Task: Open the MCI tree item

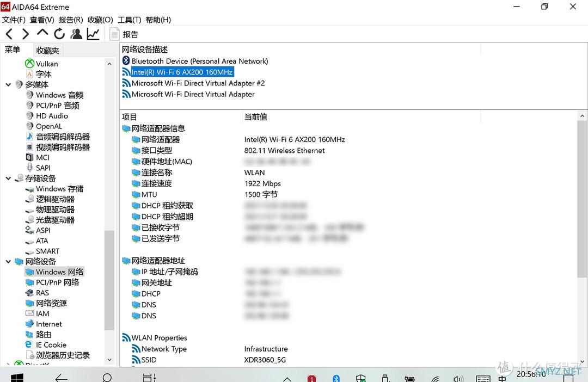Action: click(x=42, y=157)
